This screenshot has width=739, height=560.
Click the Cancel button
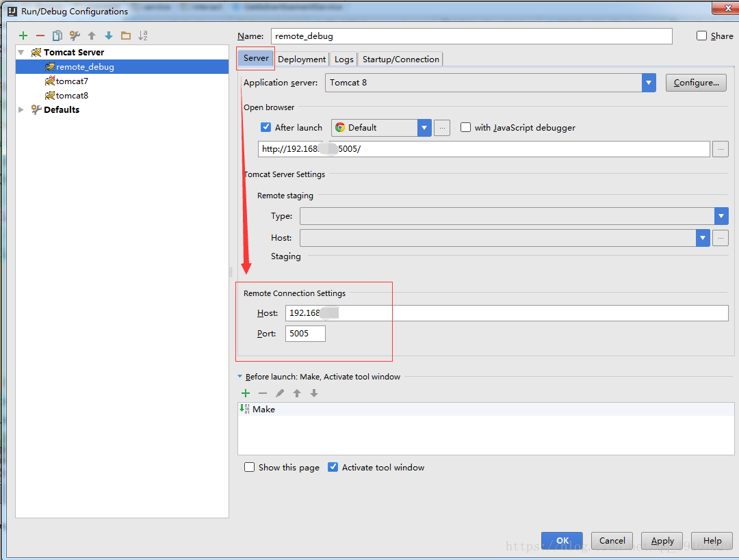[x=612, y=541]
